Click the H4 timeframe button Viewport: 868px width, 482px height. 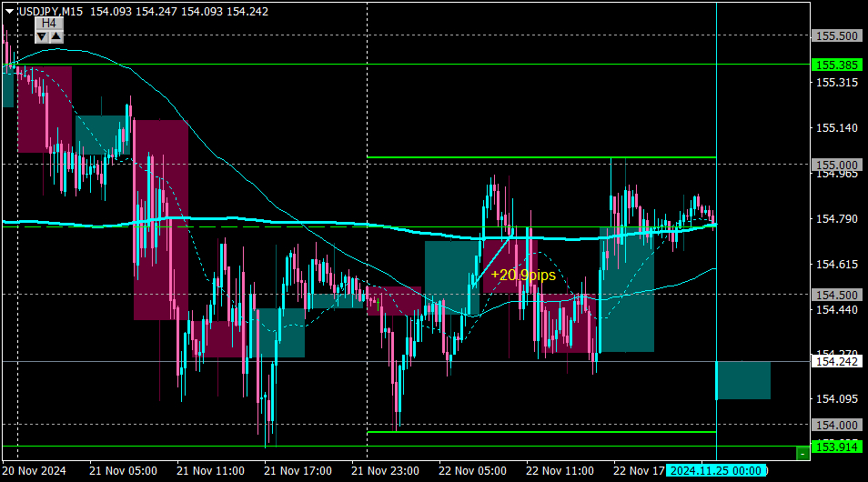pyautogui.click(x=49, y=24)
